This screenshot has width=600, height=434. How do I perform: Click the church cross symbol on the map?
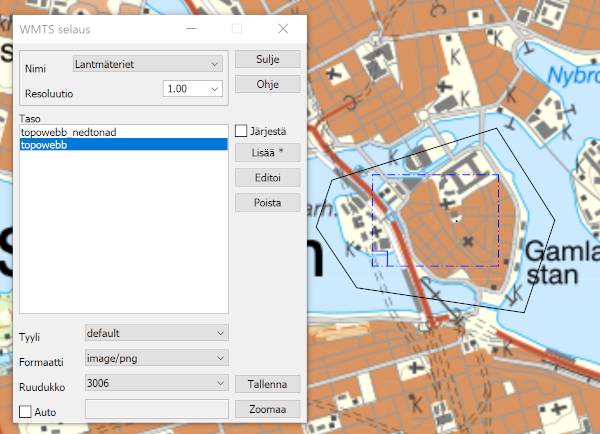pos(466,240)
